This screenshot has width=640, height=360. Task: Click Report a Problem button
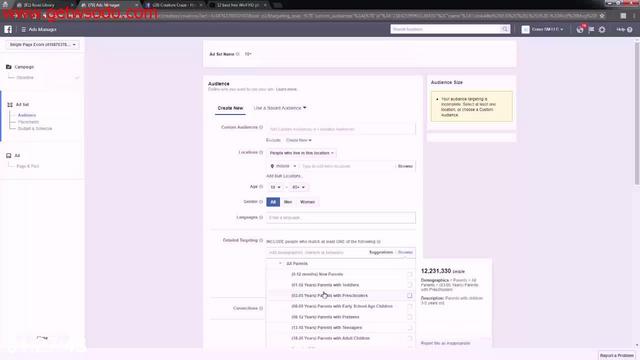617,356
